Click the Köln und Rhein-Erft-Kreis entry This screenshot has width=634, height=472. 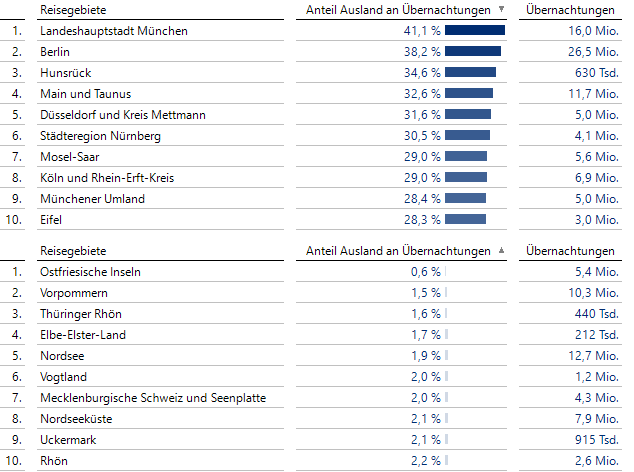pos(108,178)
